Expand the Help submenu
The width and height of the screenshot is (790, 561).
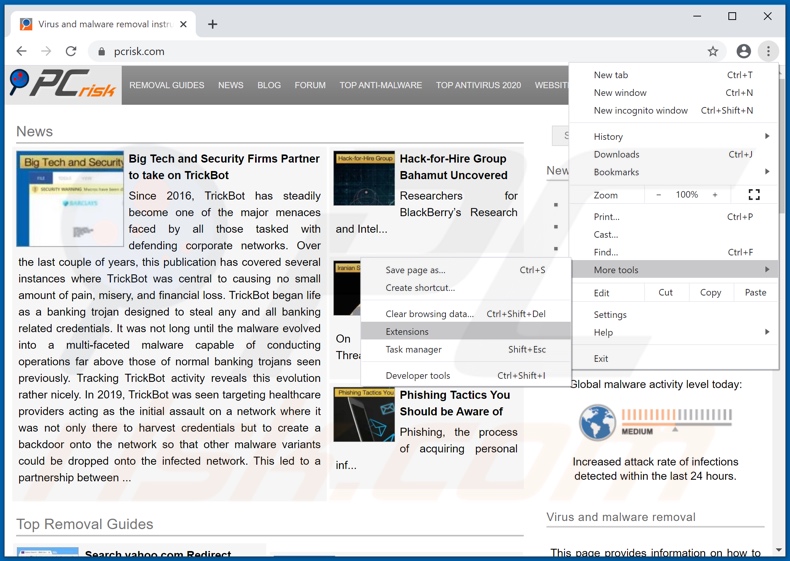coord(674,332)
